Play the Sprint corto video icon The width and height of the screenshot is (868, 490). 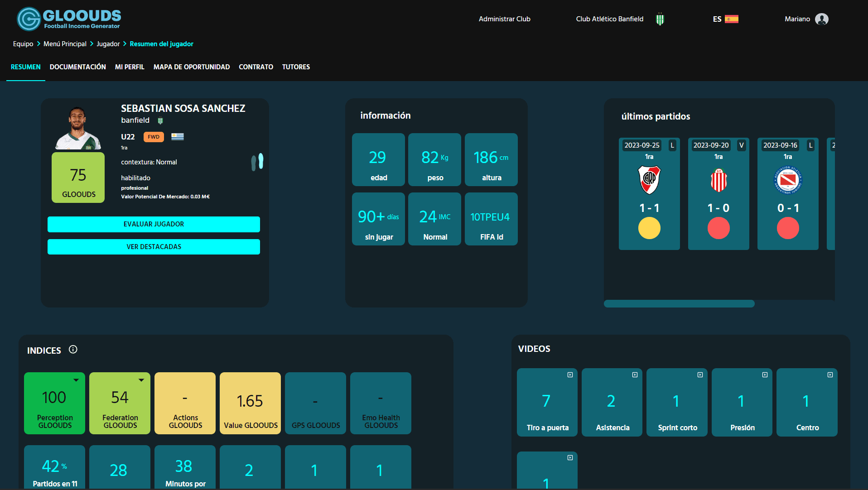tap(700, 375)
